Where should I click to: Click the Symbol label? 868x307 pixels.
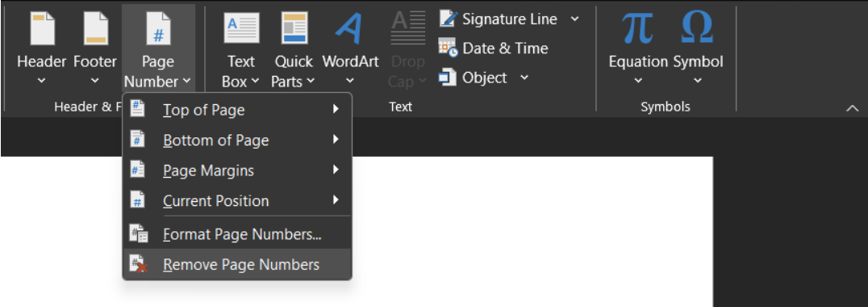pos(698,61)
